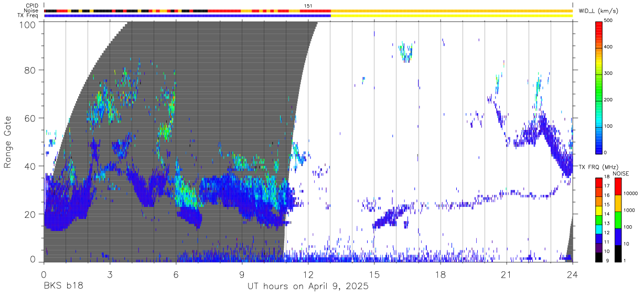This screenshot has width=644, height=297.
Task: Click the noise legend colorbar
Action: (617, 220)
